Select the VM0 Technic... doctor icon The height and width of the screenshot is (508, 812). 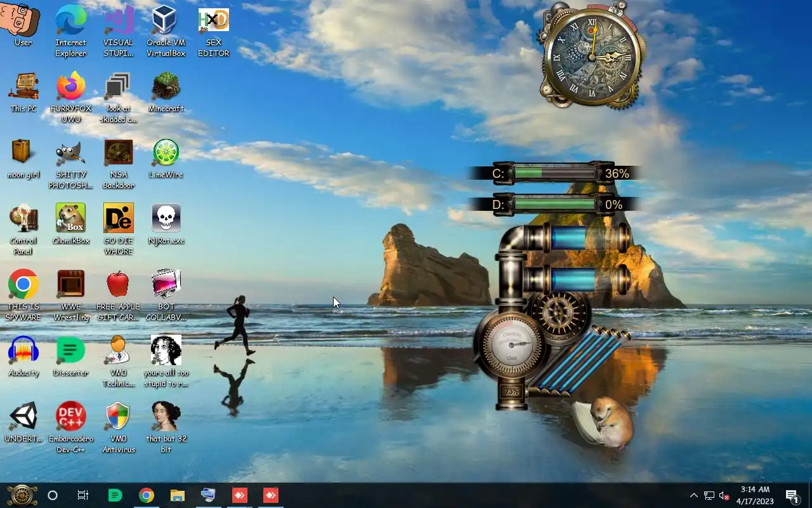[x=119, y=362]
